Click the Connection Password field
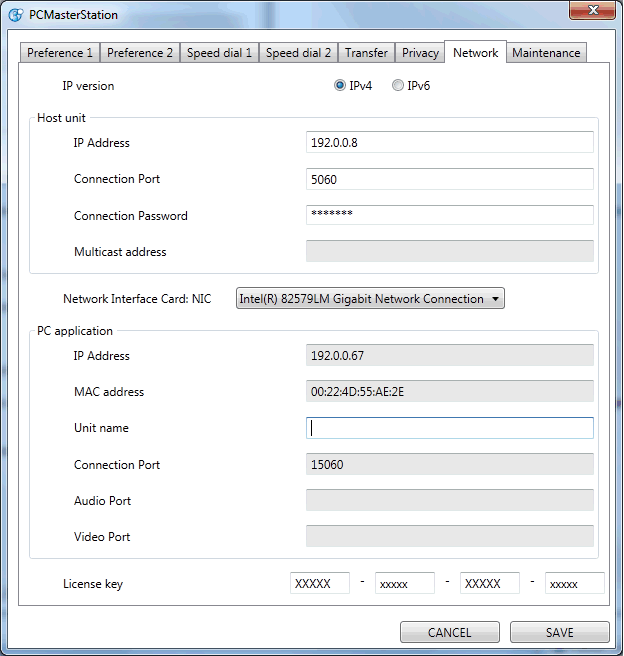Screen dimensions: 624x656 click(450, 215)
